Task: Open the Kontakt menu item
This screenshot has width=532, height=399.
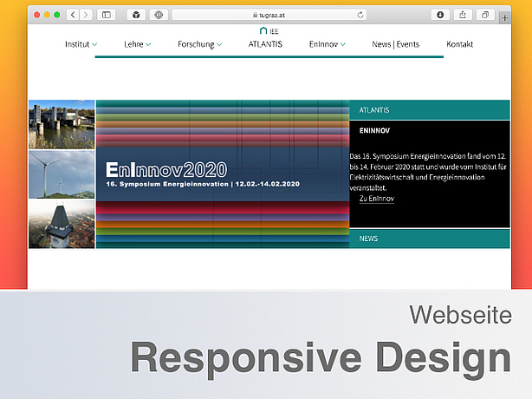Action: coord(460,44)
